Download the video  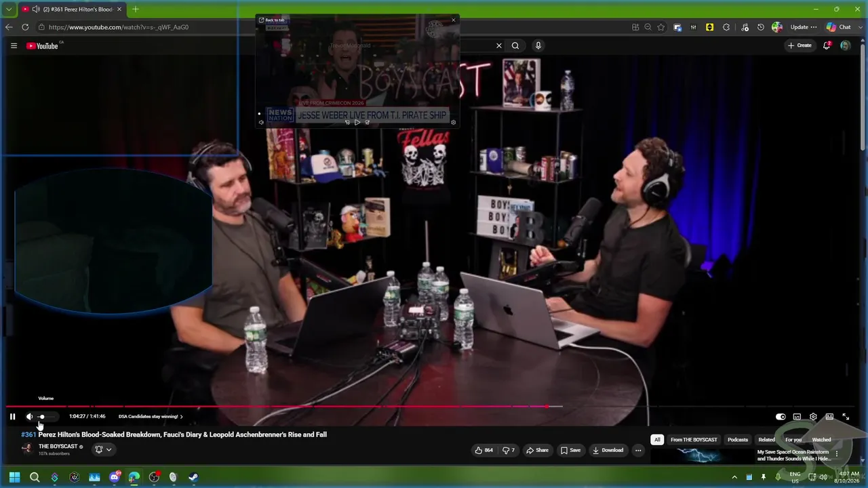point(608,450)
